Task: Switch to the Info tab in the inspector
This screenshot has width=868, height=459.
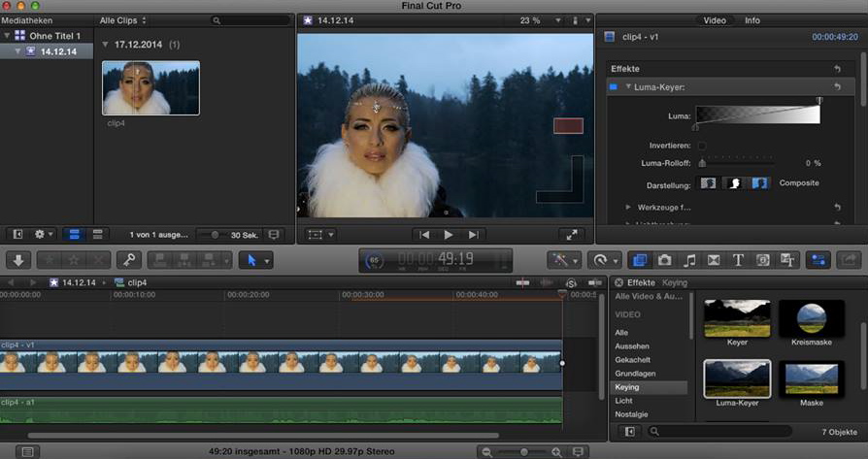Action: pos(752,20)
